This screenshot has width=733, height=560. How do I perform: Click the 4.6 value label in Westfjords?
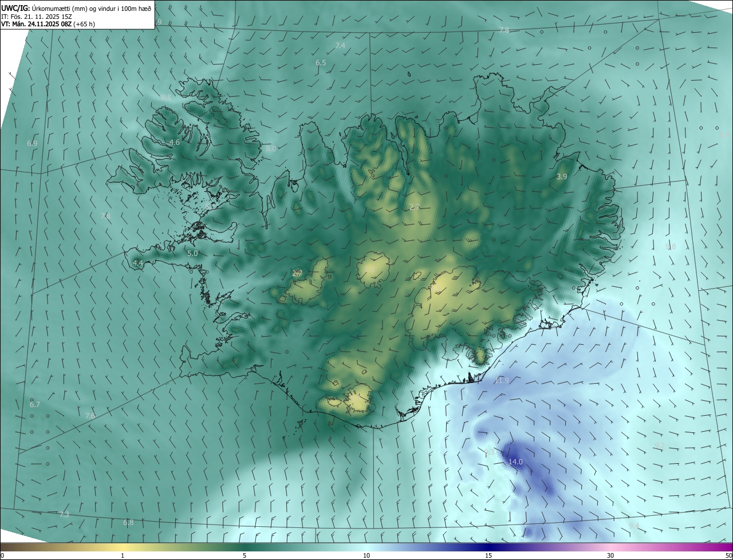tap(175, 142)
